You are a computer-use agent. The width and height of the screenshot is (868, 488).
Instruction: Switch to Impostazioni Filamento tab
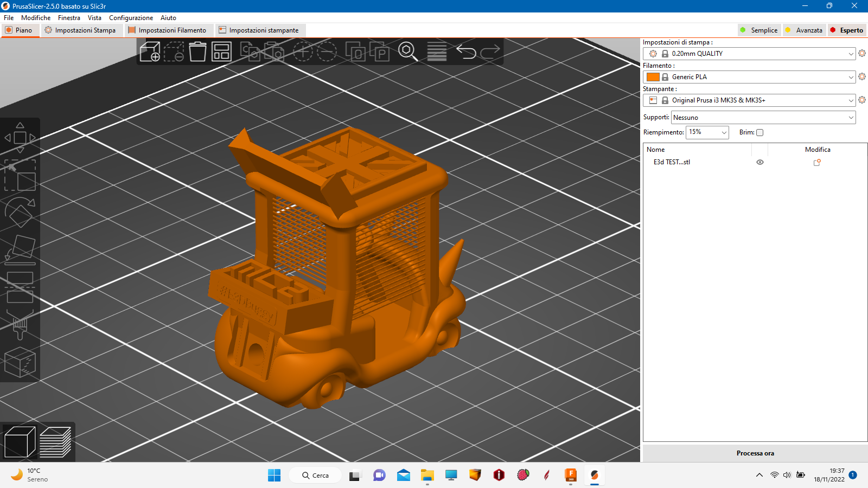(x=168, y=30)
